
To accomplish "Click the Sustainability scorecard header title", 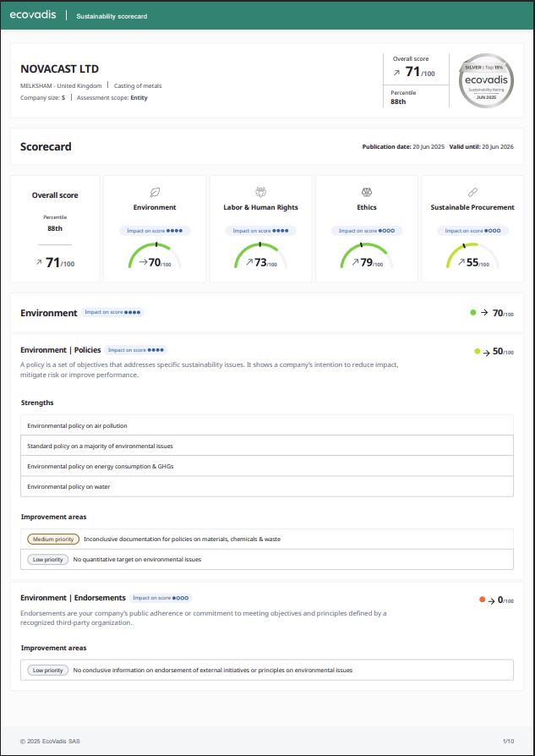I will [x=112, y=16].
